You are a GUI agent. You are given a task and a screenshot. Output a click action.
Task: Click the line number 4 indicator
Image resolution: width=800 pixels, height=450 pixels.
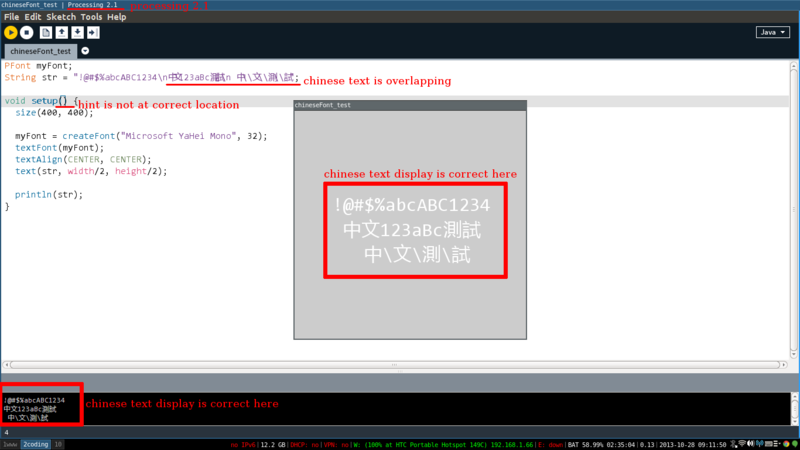coord(6,433)
